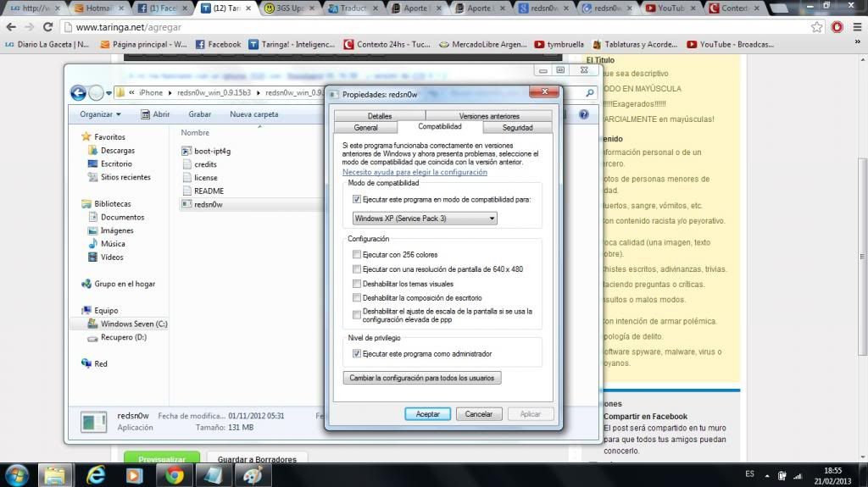Switch to YouTube browser tab
Image resolution: width=868 pixels, height=487 pixels.
coord(671,8)
